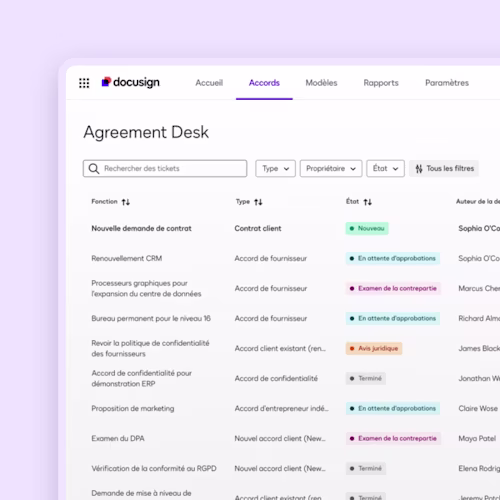
Task: Open Tous les filtres button
Action: 444,169
